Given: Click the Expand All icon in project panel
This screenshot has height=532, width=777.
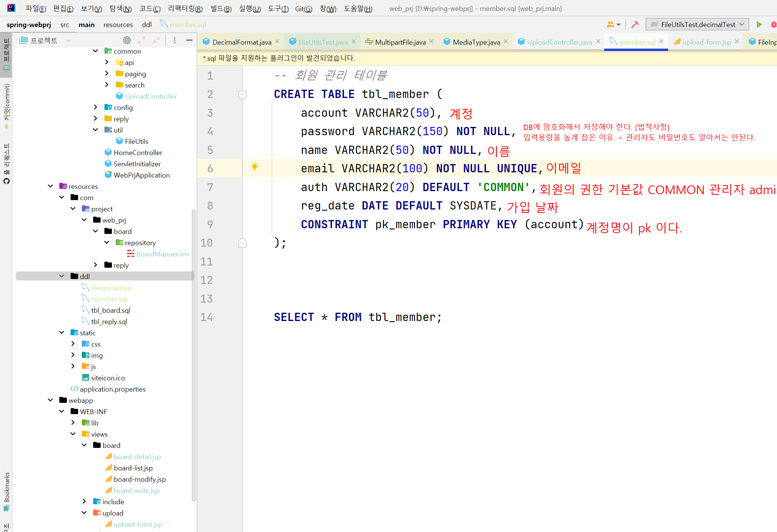Looking at the screenshot, I should click(142, 40).
